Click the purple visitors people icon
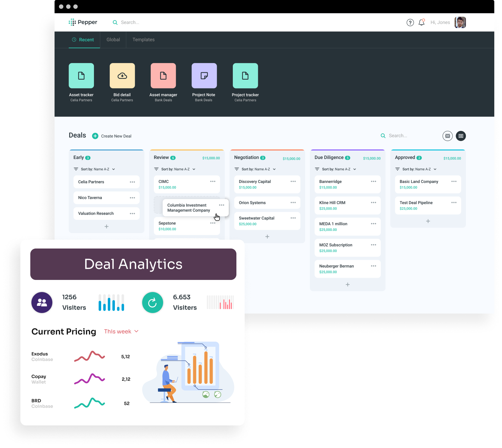This screenshot has width=502, height=448. tap(42, 303)
